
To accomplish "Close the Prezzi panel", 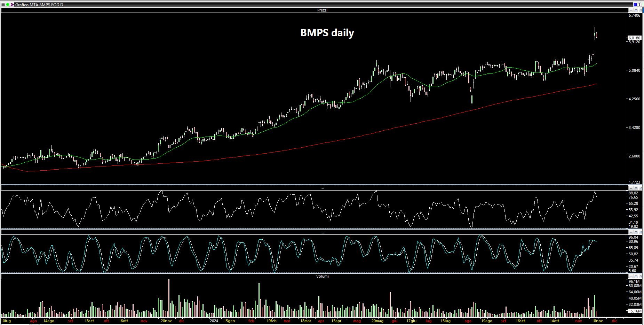I will [x=641, y=10].
